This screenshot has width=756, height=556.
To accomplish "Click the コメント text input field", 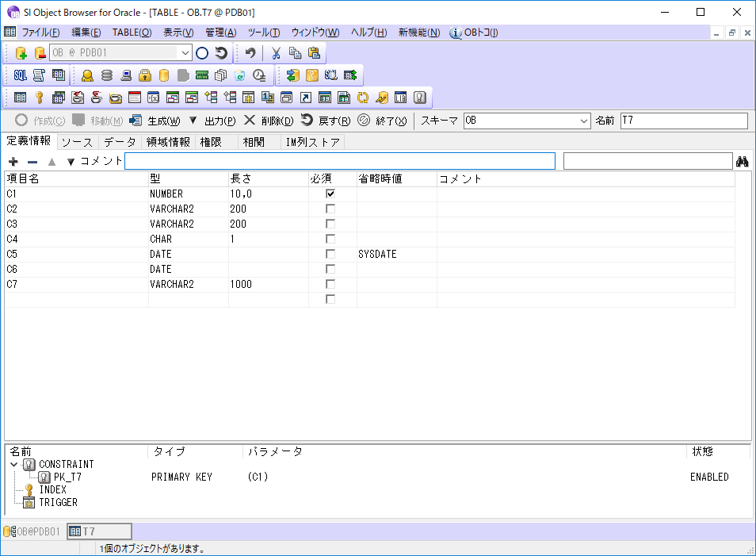I will (x=340, y=161).
